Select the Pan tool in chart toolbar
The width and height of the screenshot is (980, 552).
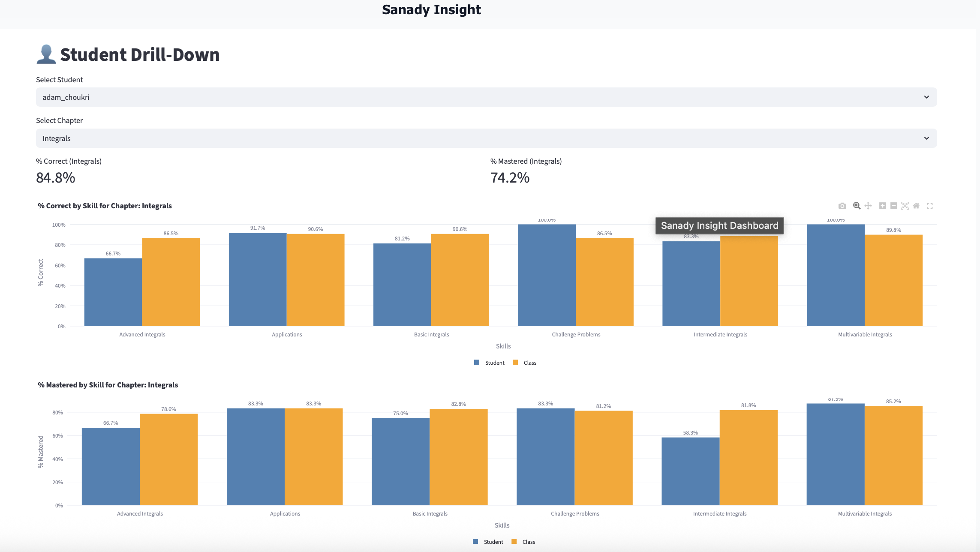(868, 206)
